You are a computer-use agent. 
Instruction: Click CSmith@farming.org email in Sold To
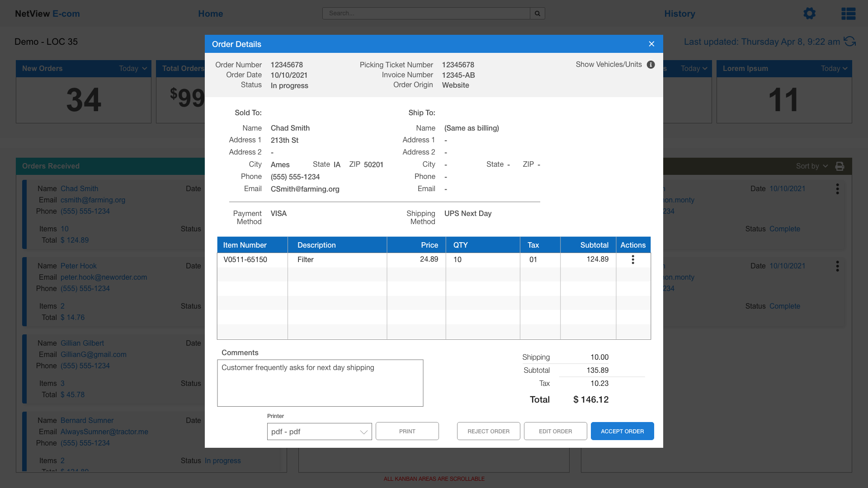[x=305, y=189]
